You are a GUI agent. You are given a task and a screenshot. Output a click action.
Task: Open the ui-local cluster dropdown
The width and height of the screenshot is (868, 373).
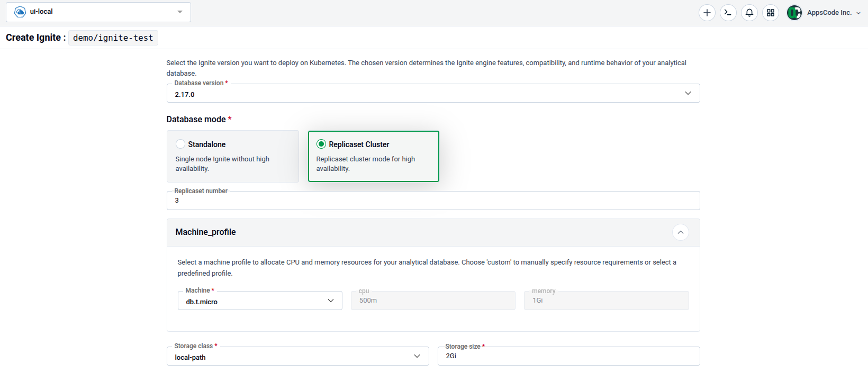[x=98, y=12]
